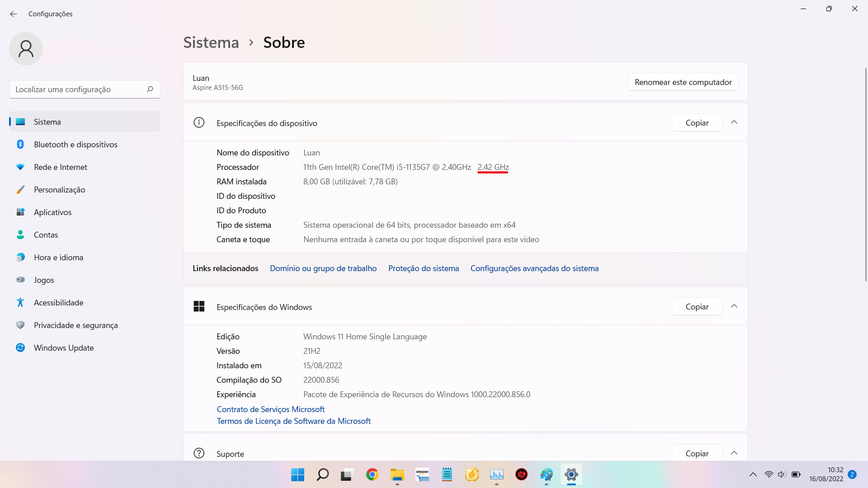The width and height of the screenshot is (868, 488).
Task: Click the Suporte question mark icon
Action: (x=199, y=453)
